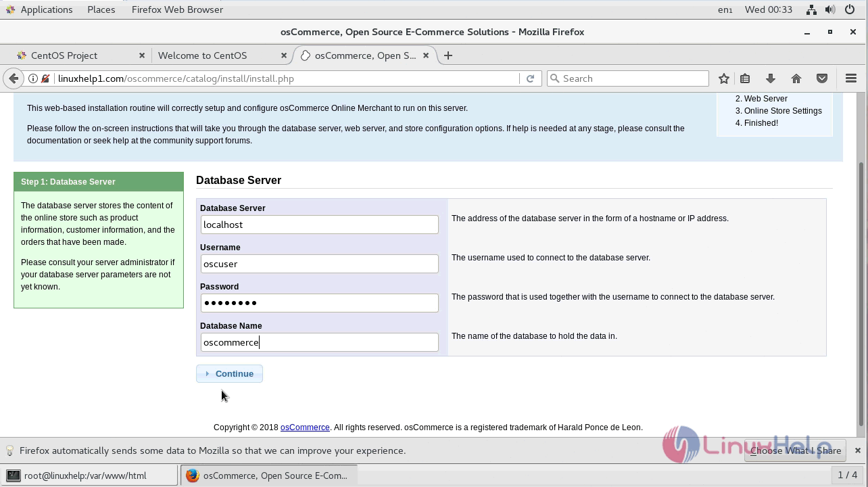Click the network icon in system tray
Image resolution: width=868 pixels, height=487 pixels.
click(x=813, y=9)
